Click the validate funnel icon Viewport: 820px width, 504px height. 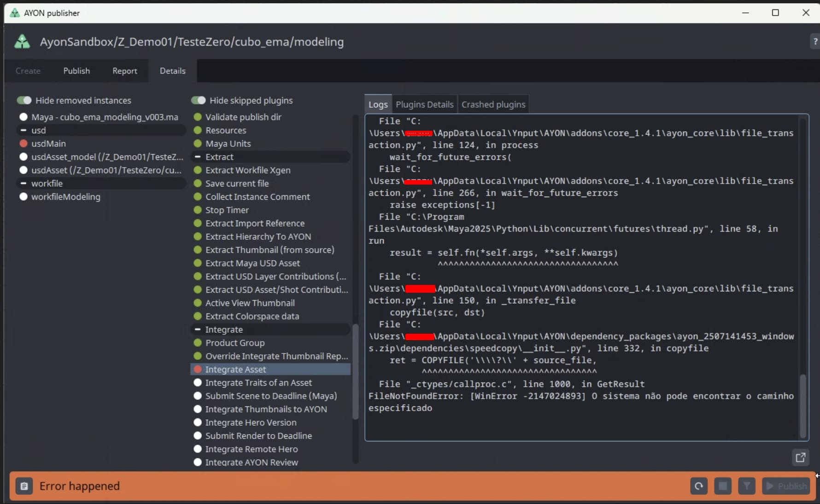[x=746, y=486]
